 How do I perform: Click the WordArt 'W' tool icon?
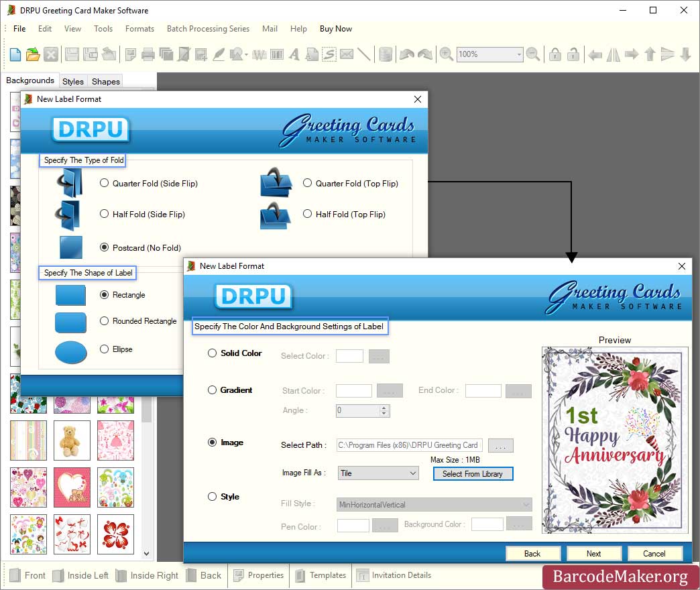[259, 54]
